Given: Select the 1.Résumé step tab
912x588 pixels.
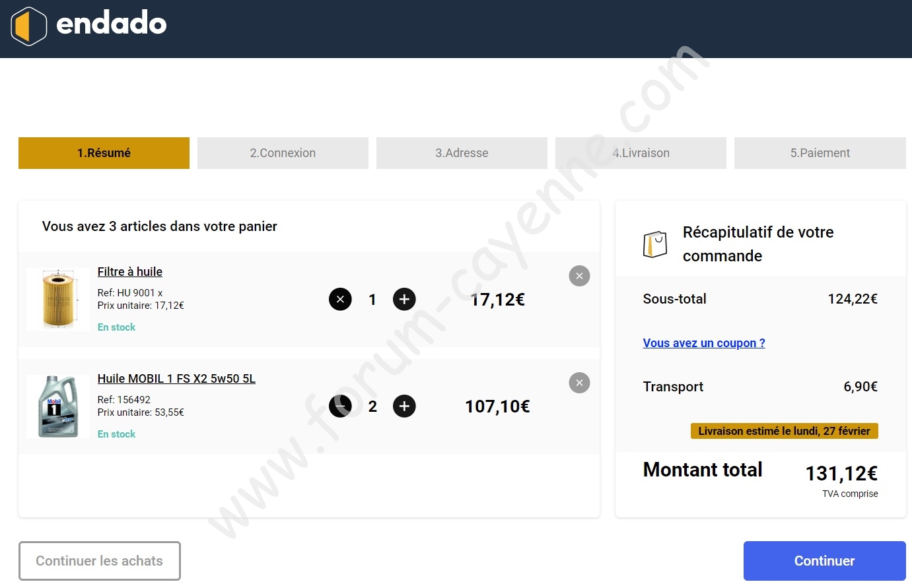Looking at the screenshot, I should coord(104,153).
